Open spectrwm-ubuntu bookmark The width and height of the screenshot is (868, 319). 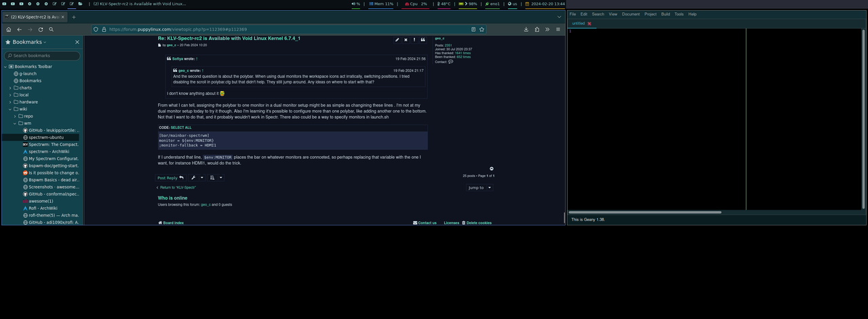45,137
